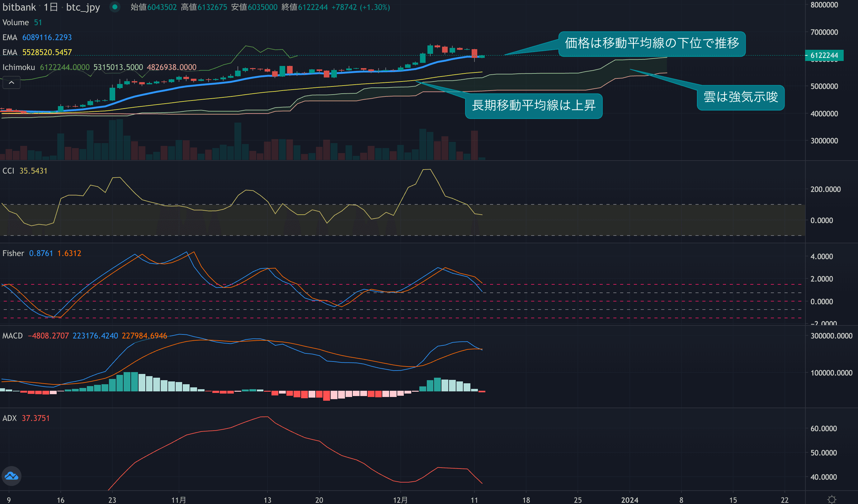The height and width of the screenshot is (504, 858).
Task: Click the Volume indicator legend label
Action: 16,22
